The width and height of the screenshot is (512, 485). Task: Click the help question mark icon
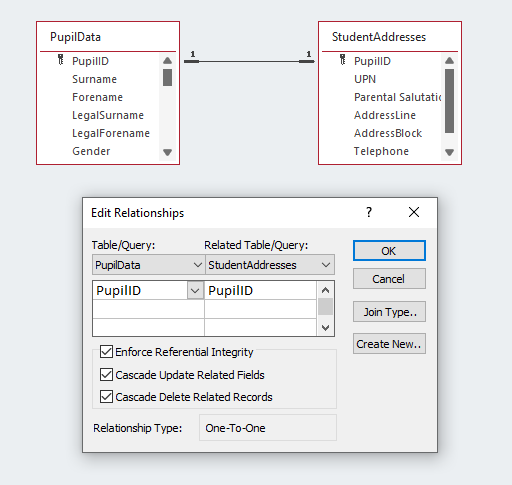[369, 212]
